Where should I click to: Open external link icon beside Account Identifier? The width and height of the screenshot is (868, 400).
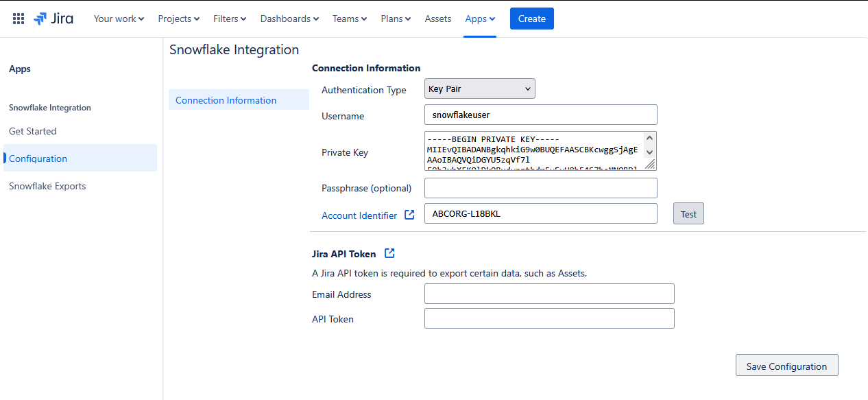pos(409,215)
